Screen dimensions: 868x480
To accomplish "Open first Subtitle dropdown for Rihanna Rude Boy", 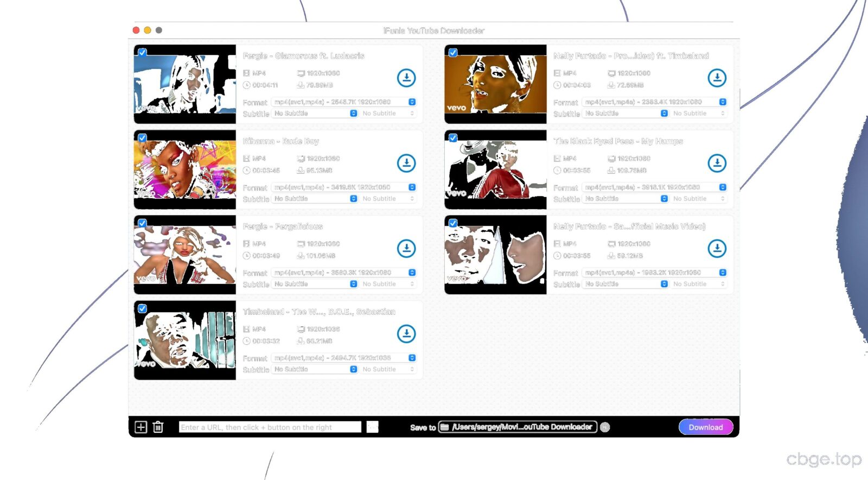I will (x=315, y=199).
